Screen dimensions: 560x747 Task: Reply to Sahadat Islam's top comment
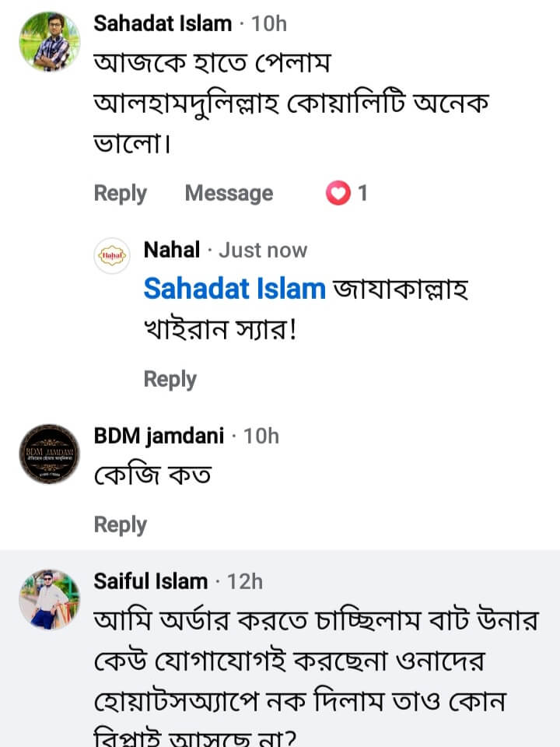pos(120,193)
